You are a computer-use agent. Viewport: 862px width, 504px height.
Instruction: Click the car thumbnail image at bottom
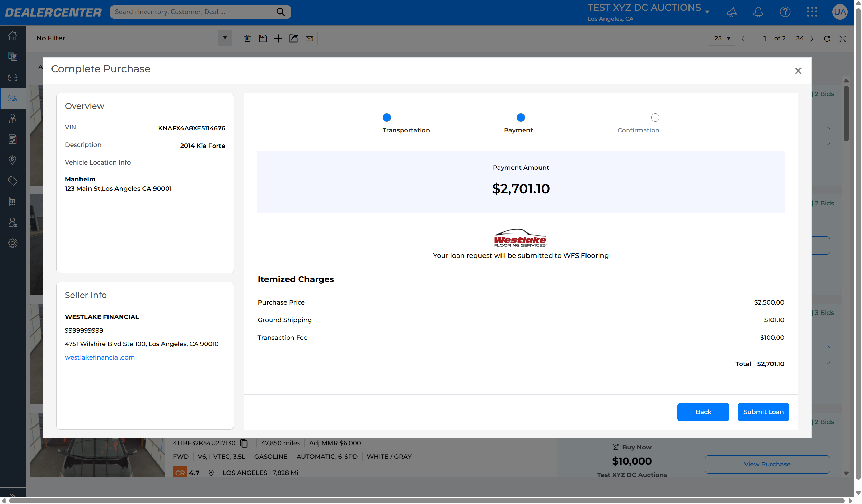[97, 457]
